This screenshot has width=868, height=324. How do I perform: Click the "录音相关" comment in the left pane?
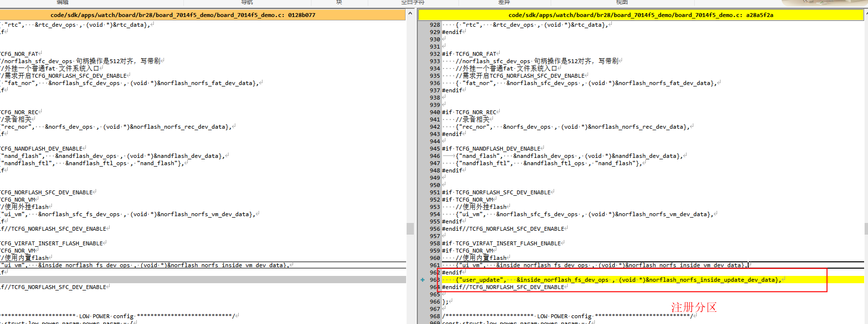(16, 119)
